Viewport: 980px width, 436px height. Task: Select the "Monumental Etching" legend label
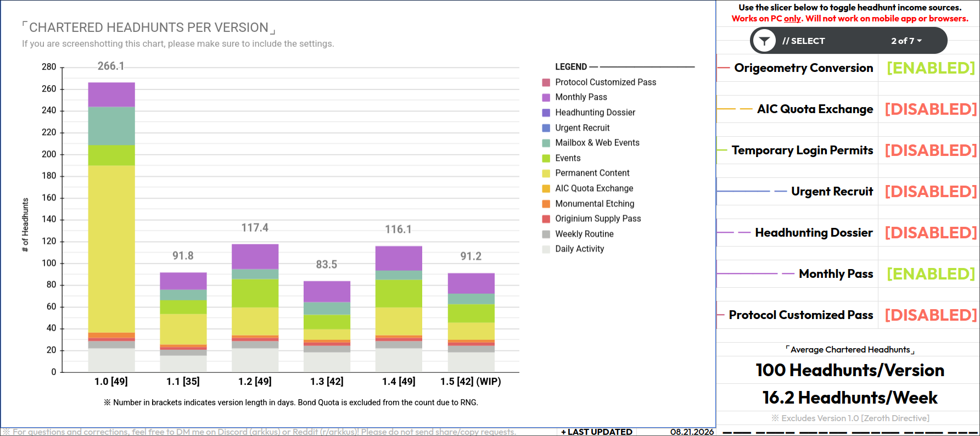(x=595, y=204)
